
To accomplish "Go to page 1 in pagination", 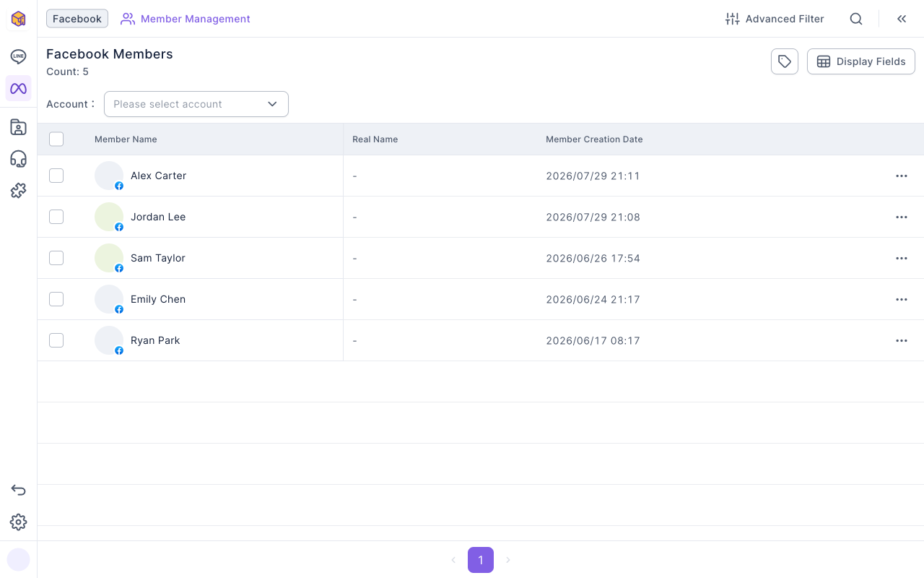I will 481,560.
